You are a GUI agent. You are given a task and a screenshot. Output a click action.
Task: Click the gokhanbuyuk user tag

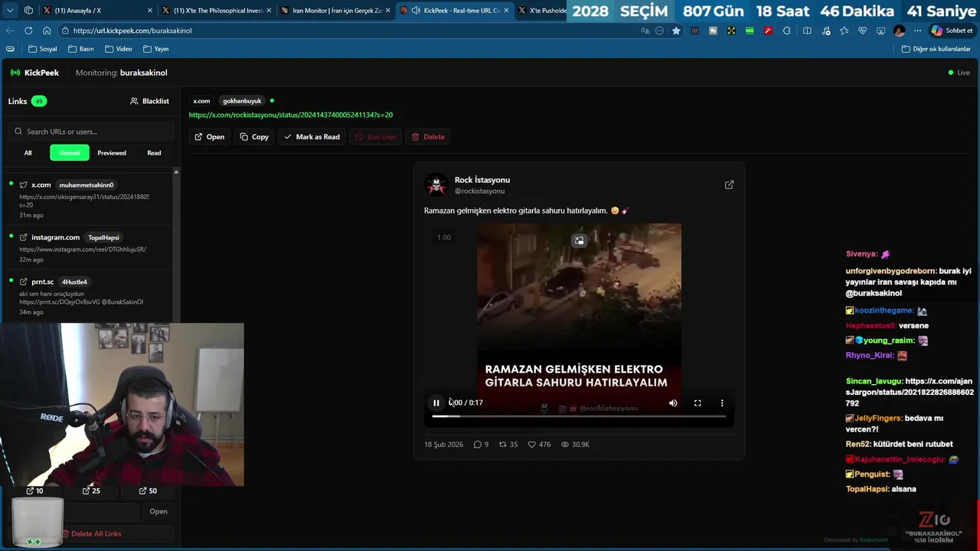242,101
